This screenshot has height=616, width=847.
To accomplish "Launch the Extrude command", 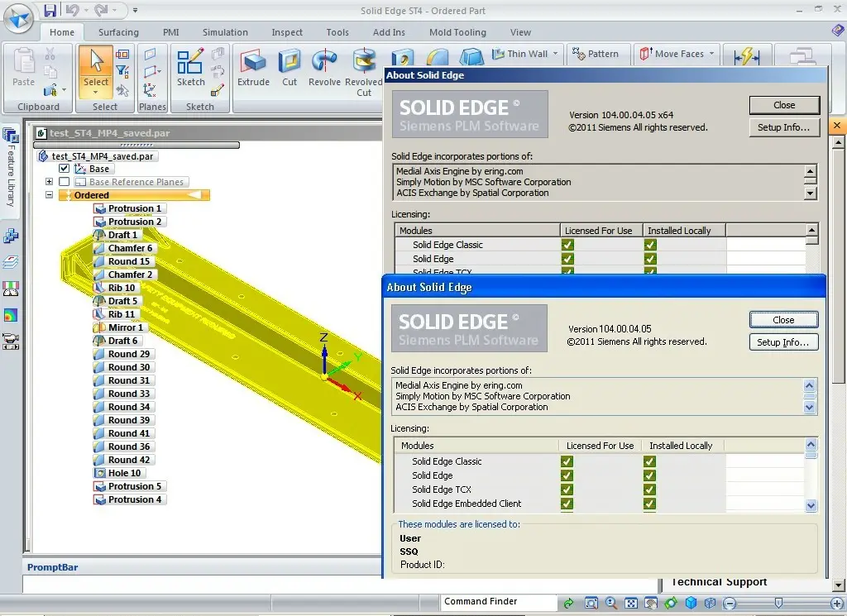I will [x=253, y=67].
